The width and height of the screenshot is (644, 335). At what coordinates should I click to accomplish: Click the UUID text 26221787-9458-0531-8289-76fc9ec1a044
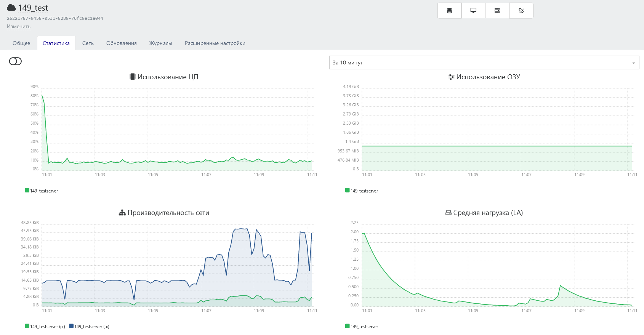(x=55, y=18)
